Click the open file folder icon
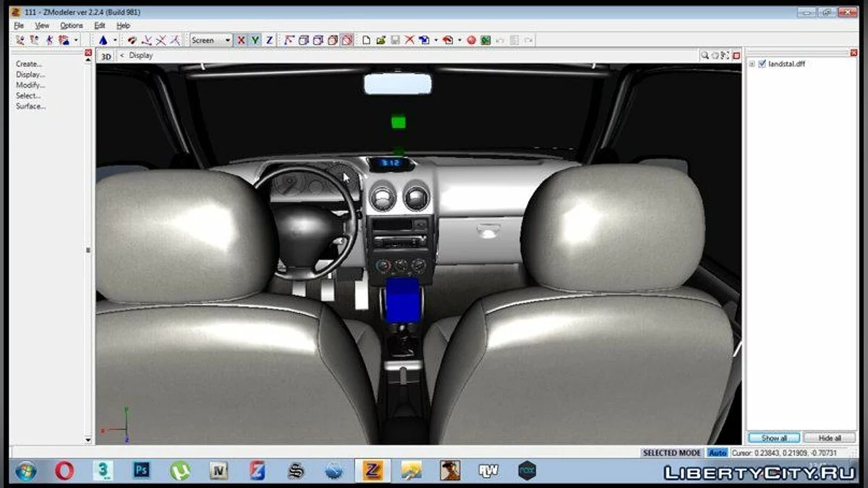The image size is (868, 488). pos(380,40)
